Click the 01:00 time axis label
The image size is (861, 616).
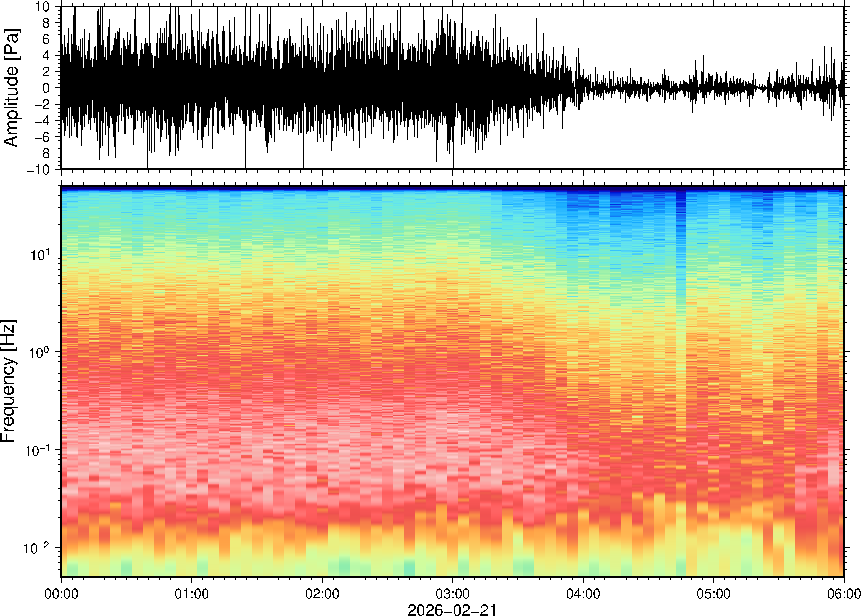192,594
